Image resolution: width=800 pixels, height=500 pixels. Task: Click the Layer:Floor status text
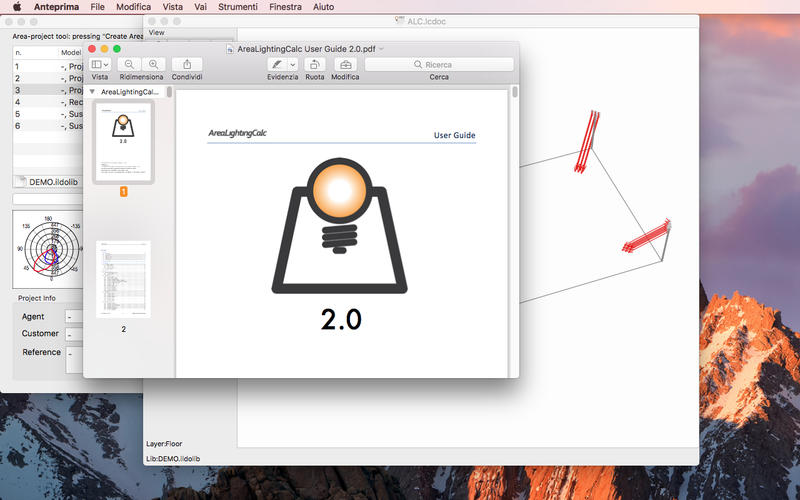[x=164, y=444]
